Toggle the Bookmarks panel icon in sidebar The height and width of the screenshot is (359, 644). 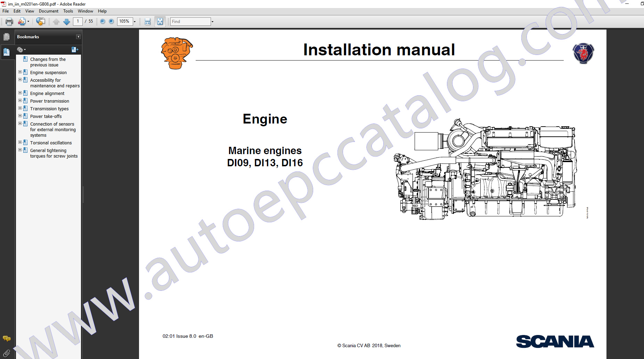click(x=7, y=52)
